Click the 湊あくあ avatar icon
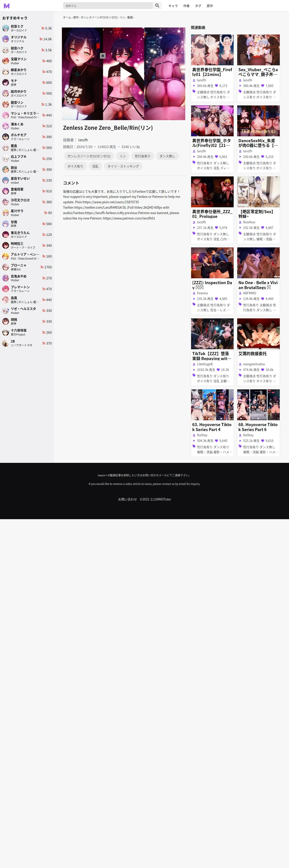This screenshot has height=868, width=289. tap(6, 126)
